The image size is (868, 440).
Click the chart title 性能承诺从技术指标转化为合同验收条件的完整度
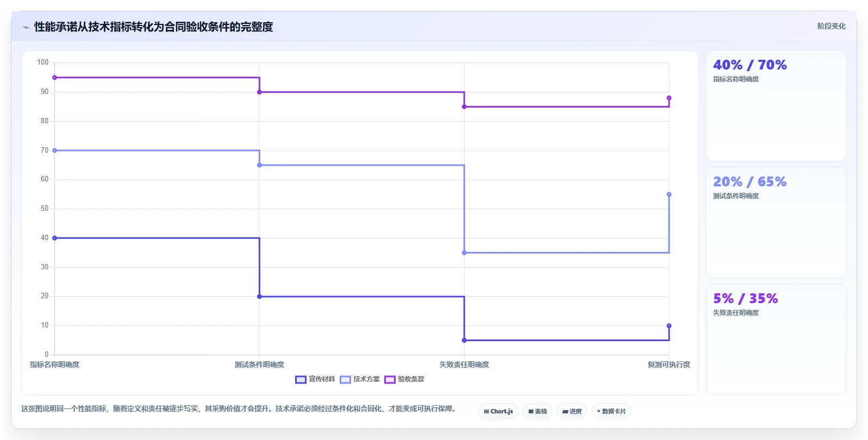tap(153, 27)
